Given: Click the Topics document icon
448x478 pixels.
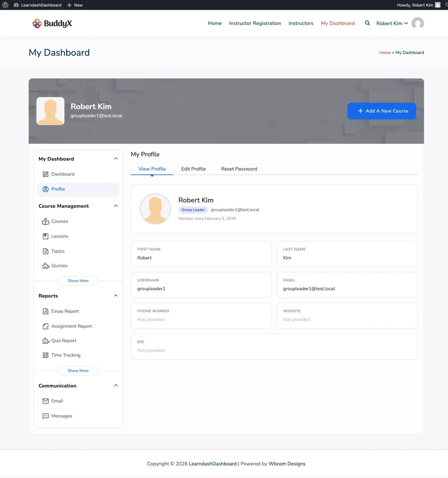Looking at the screenshot, I should (x=45, y=251).
